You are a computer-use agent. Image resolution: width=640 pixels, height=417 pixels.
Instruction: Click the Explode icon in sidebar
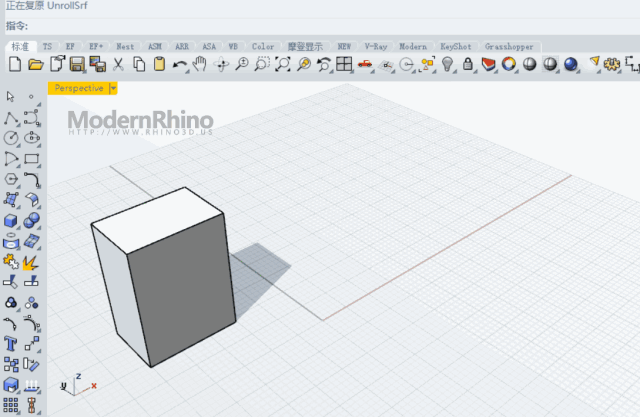point(31,262)
